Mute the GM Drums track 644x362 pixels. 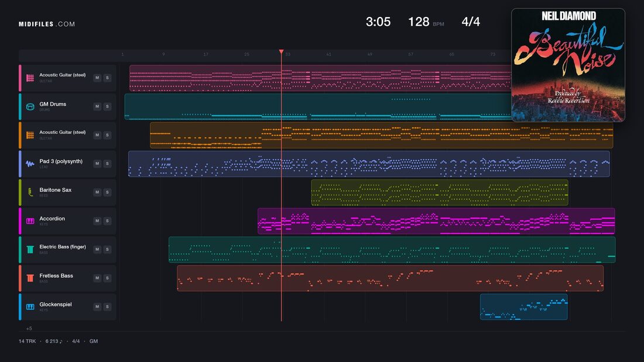(x=97, y=106)
